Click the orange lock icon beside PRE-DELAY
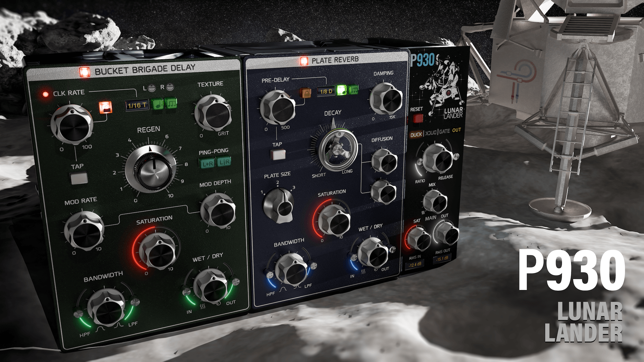This screenshot has width=644, height=362. click(305, 93)
